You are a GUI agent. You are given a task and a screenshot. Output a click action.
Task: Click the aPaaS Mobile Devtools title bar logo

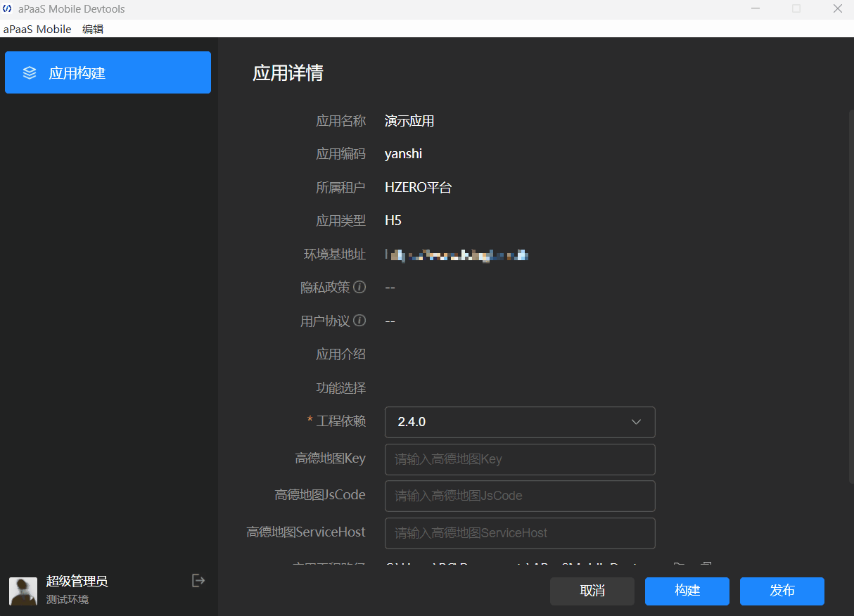coord(7,9)
